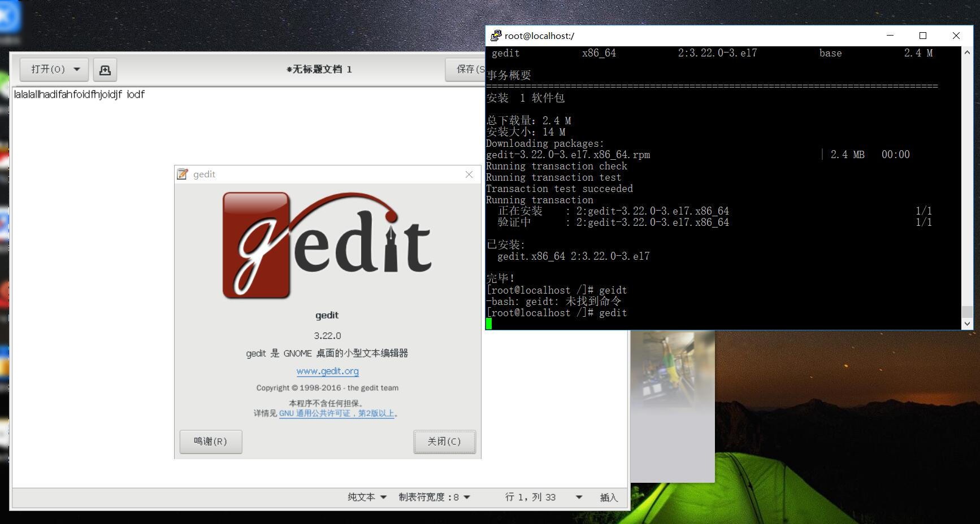The image size is (980, 524).
Task: Click the 关闭(C) button in the about dialog
Action: (x=444, y=442)
